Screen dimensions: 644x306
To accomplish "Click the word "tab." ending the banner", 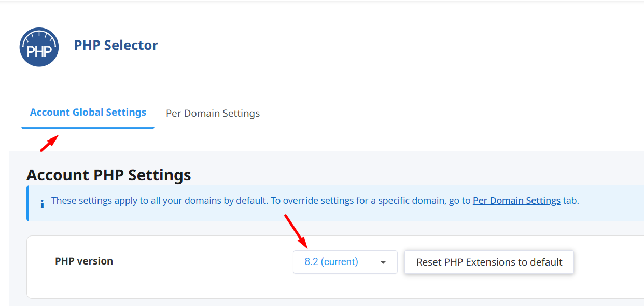I will [x=571, y=201].
